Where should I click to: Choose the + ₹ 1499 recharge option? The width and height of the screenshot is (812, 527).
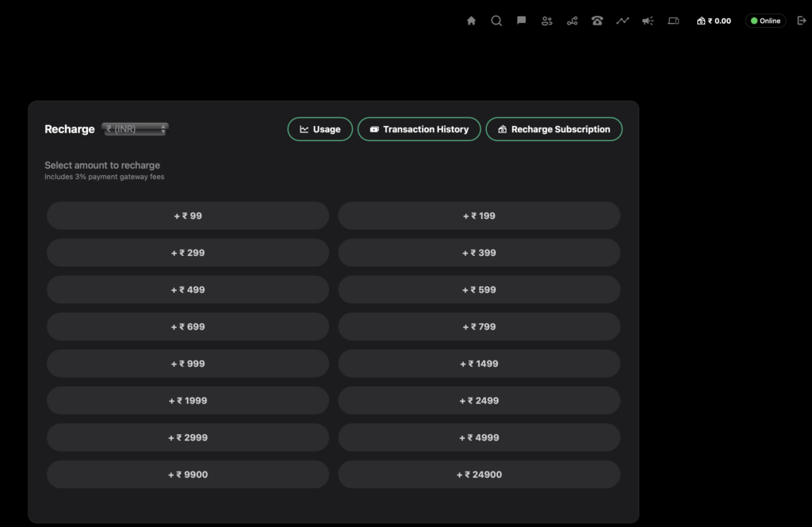point(479,364)
